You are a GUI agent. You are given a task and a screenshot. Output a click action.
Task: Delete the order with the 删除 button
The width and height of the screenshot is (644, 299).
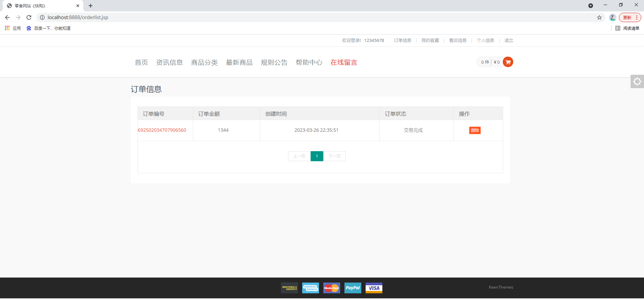click(x=475, y=130)
